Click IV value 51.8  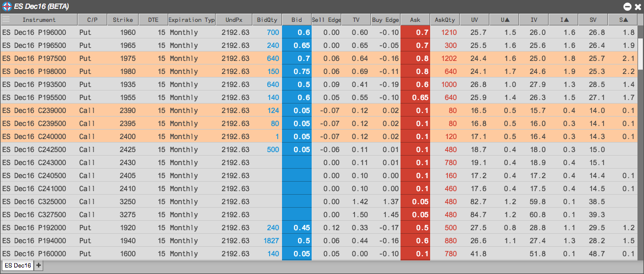point(538,254)
